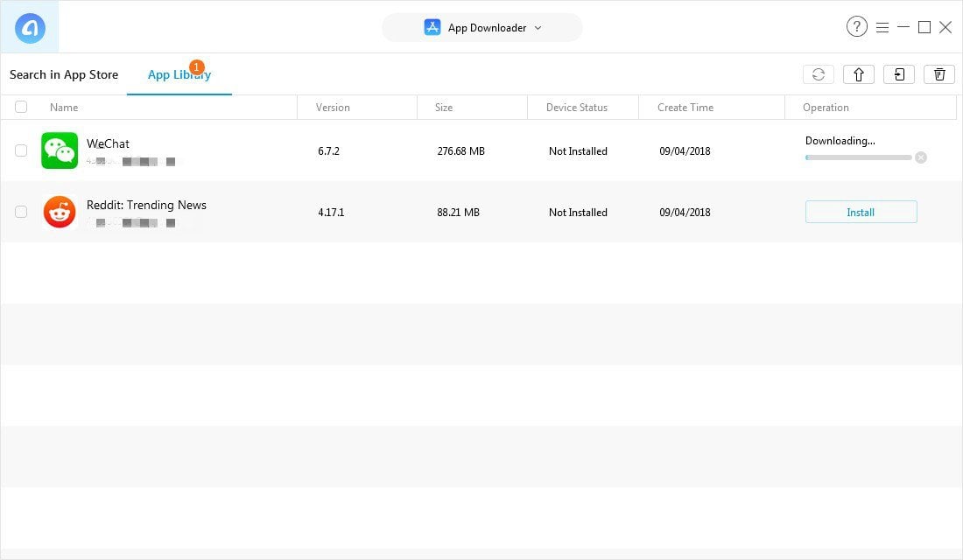Screen dimensions: 963x560
Task: Tick the WeChat row checkbox
Action: 21,150
